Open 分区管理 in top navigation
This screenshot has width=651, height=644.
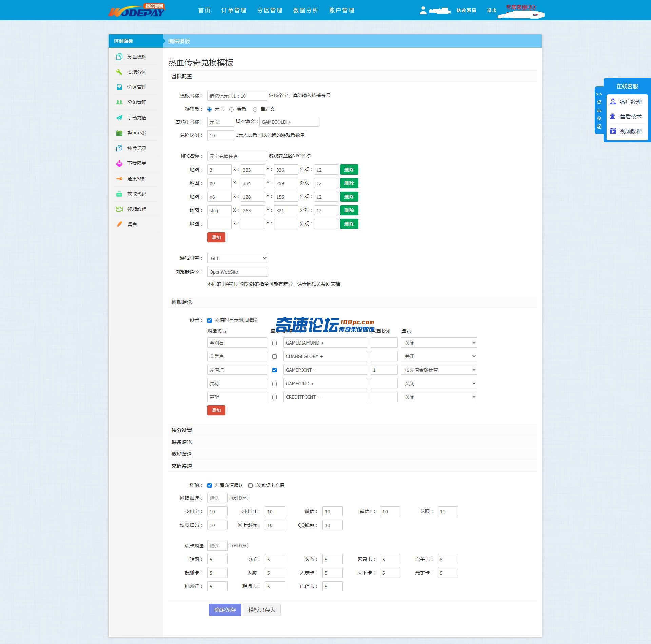click(x=270, y=10)
